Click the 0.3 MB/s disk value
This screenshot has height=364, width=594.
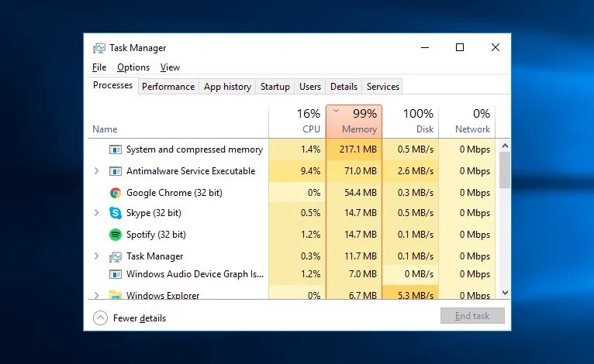coord(415,193)
